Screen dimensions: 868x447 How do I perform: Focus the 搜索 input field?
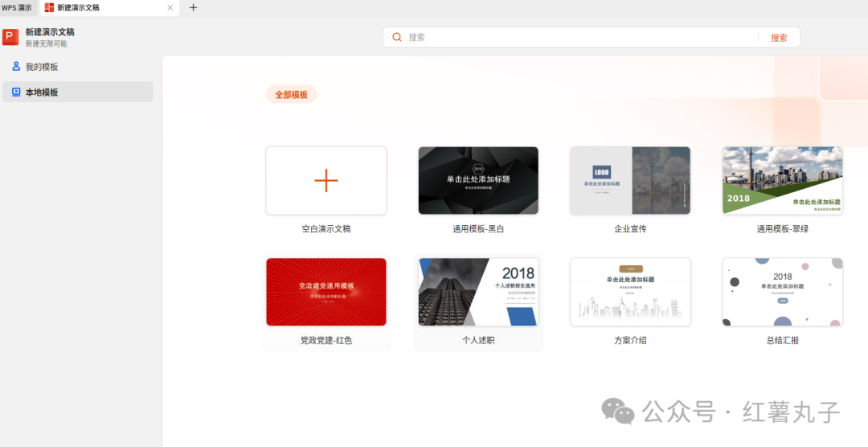(581, 37)
